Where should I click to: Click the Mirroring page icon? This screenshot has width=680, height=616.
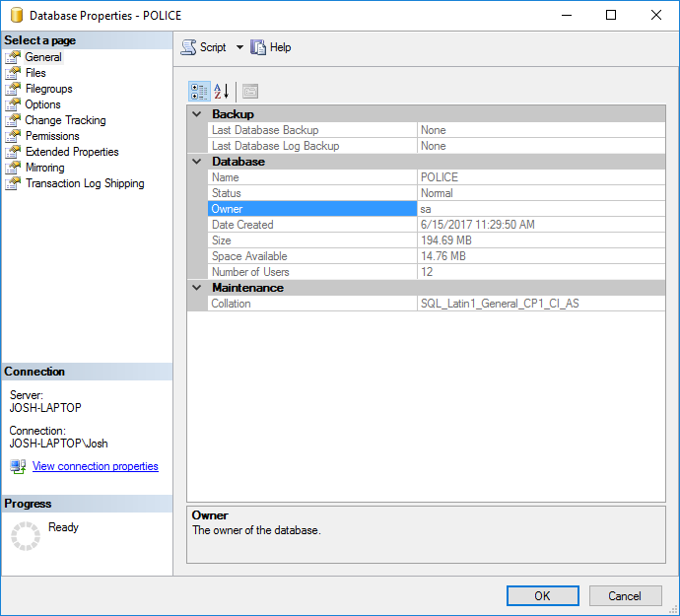pyautogui.click(x=13, y=168)
